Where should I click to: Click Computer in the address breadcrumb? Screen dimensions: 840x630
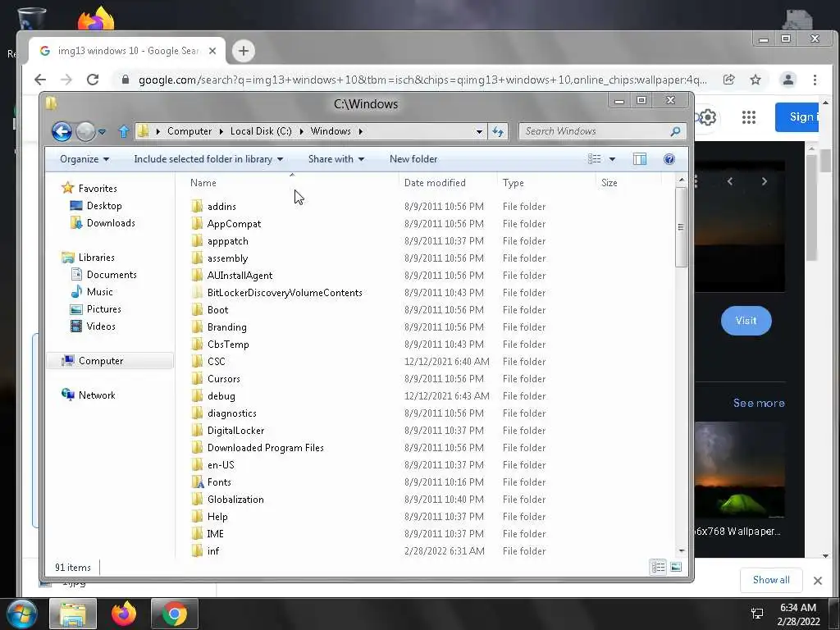click(x=189, y=131)
